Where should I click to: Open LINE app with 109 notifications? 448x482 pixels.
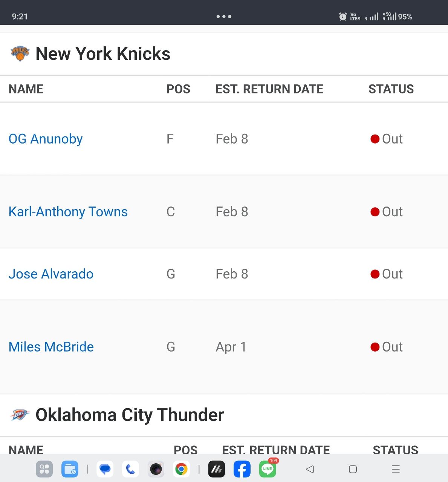click(x=268, y=469)
